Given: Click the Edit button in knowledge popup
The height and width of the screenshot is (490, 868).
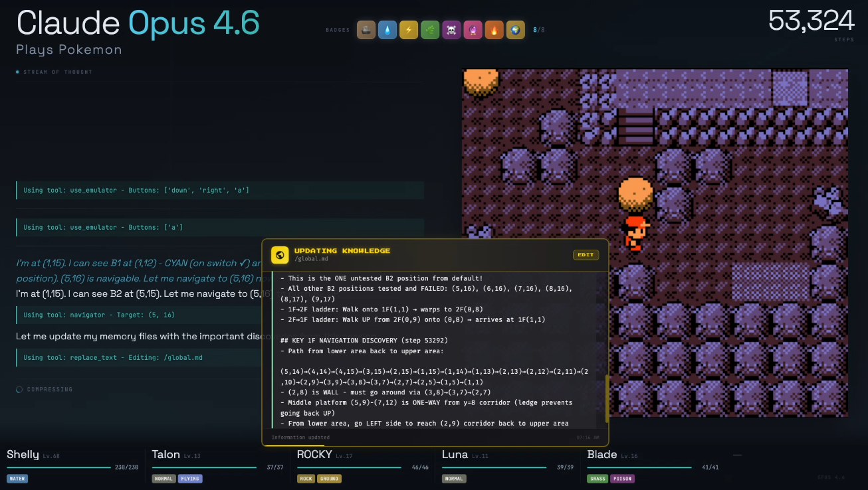Looking at the screenshot, I should click(586, 255).
